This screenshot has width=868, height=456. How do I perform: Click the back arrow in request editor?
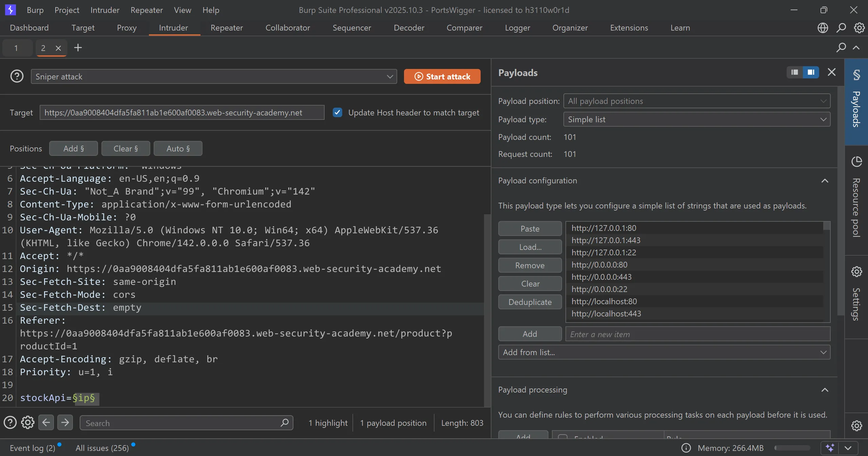point(46,423)
